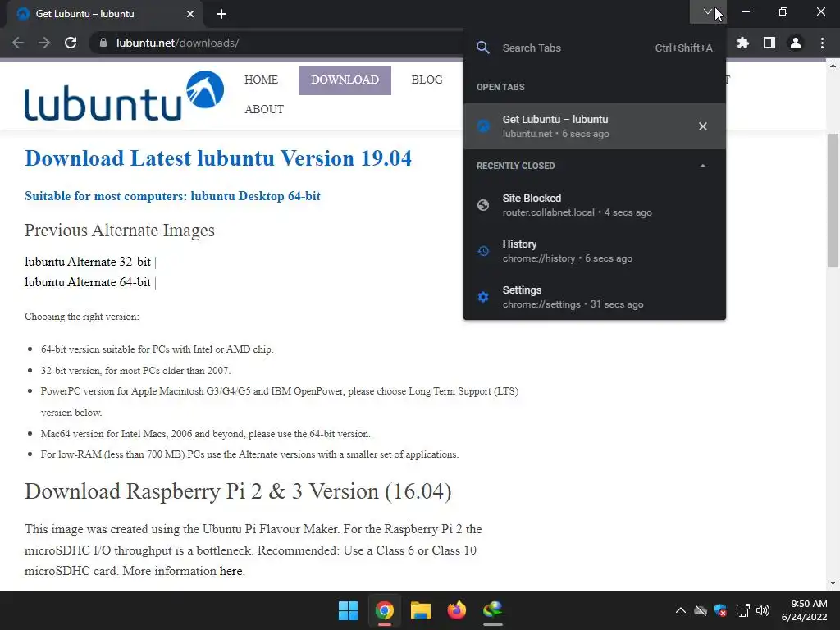Click lubuntu Desktop 64-bit link

(256, 196)
